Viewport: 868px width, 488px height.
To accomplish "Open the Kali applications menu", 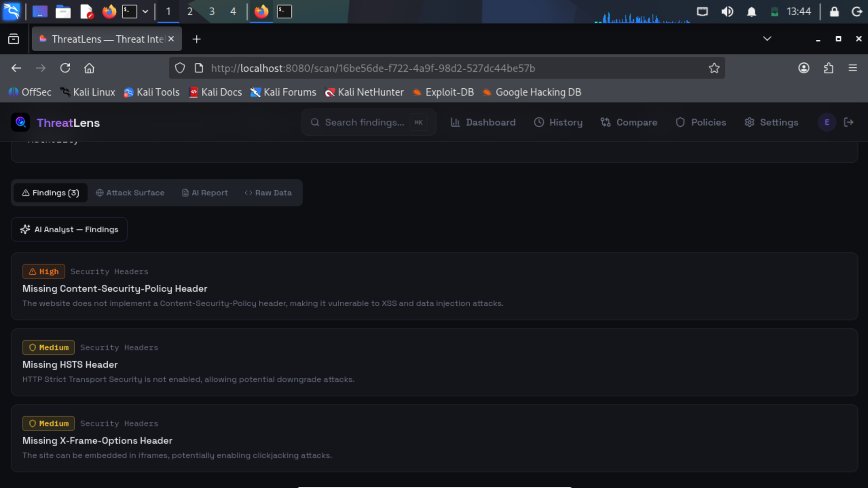I will [x=11, y=11].
